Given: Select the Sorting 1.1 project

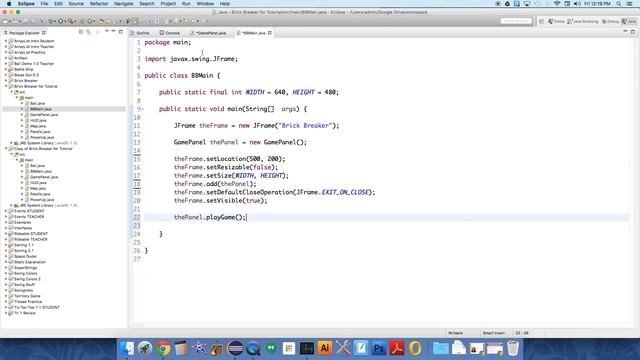Looking at the screenshot, I should 24,245.
